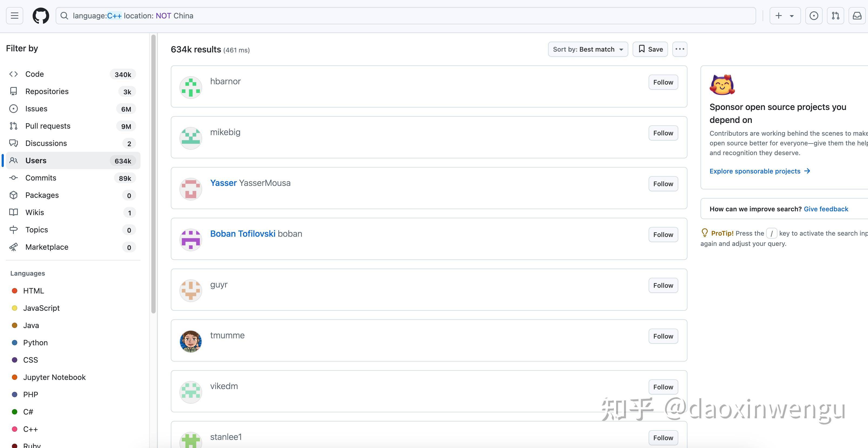
Task: Open the three-dots more options menu
Action: pyautogui.click(x=680, y=49)
